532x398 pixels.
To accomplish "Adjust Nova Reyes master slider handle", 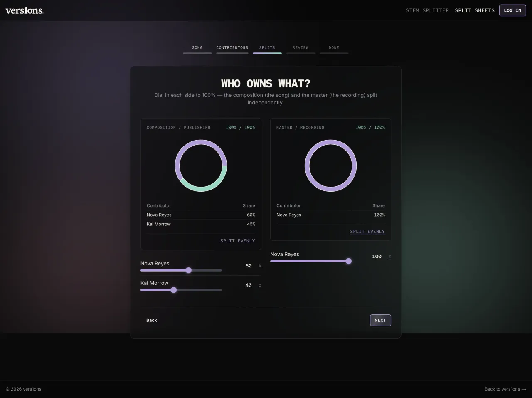I will 349,261.
